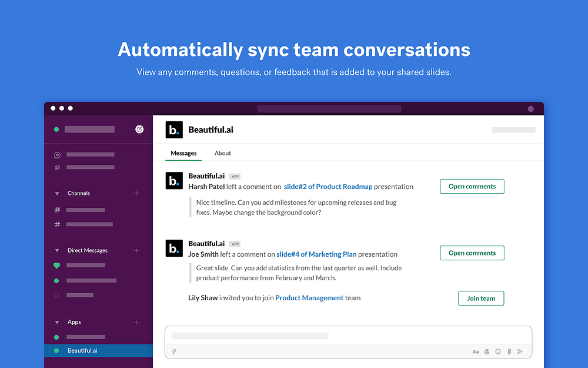The image size is (588, 368).
Task: Click the user avatar in title bar
Action: click(x=530, y=109)
